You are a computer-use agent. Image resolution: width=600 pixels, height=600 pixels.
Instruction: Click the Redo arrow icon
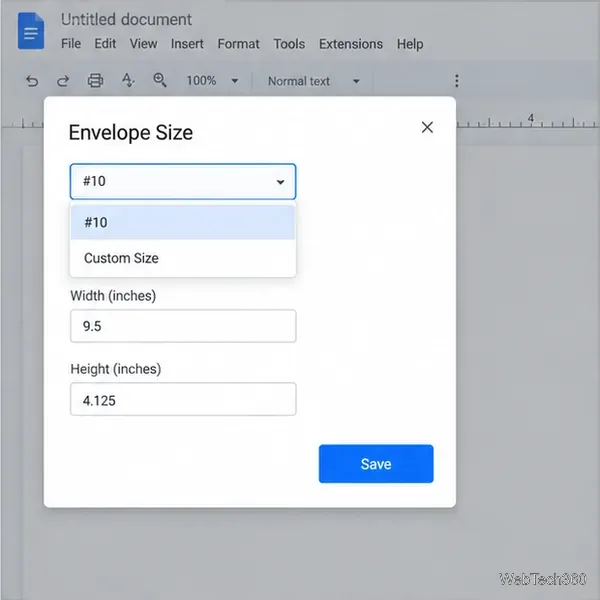coord(63,81)
